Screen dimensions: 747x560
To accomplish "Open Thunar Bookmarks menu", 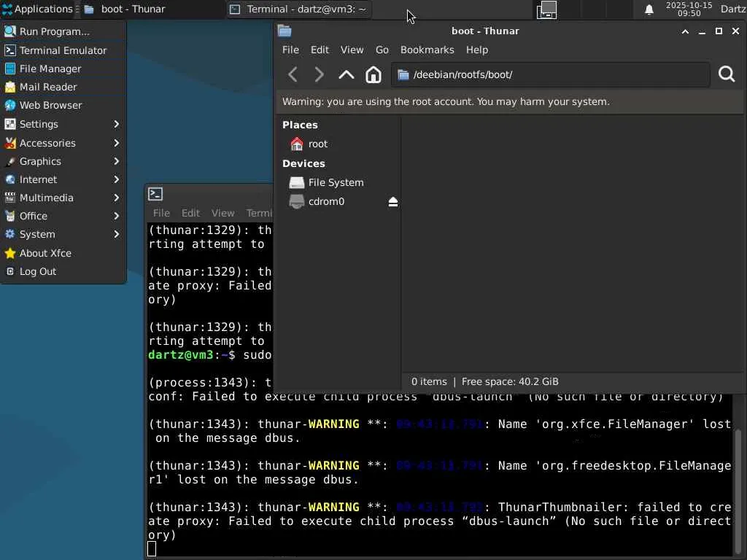I will click(x=427, y=50).
